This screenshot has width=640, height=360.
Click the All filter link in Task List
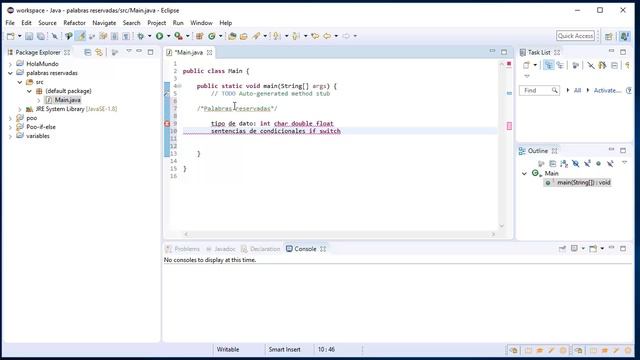coord(577,90)
